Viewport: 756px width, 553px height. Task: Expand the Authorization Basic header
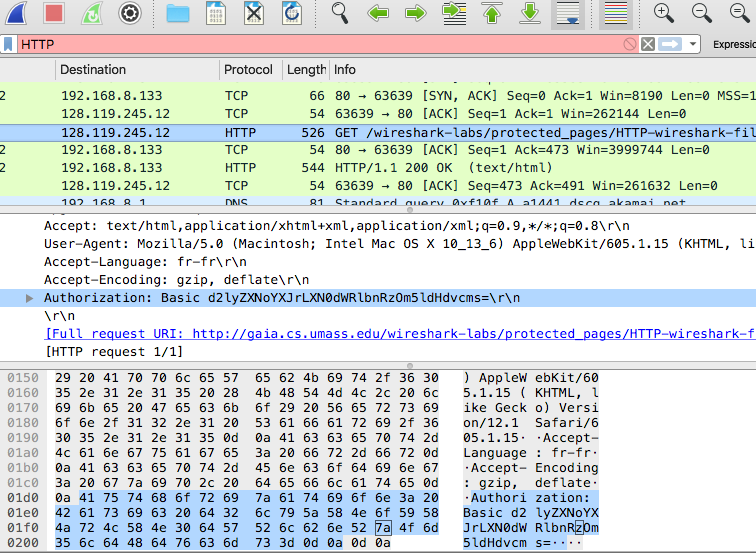coord(29,298)
